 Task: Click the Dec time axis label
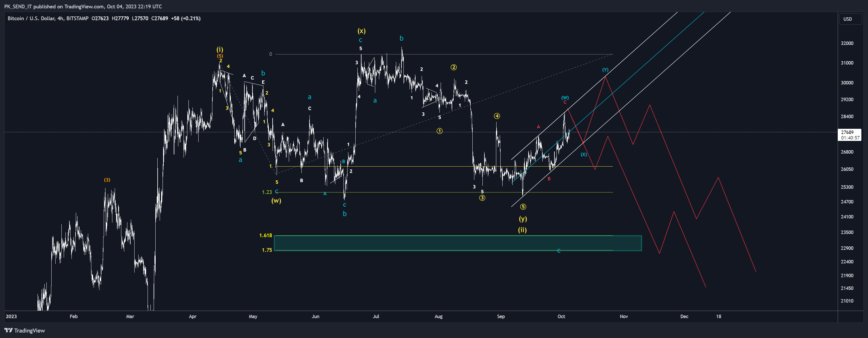[x=684, y=316]
